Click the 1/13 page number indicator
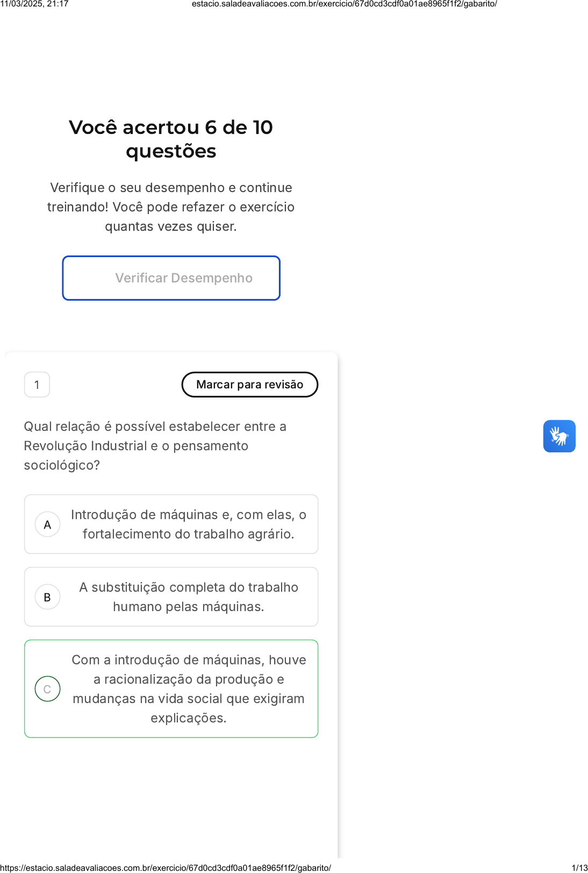 [579, 868]
